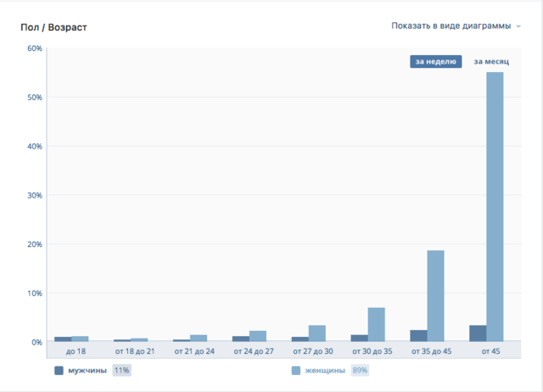Click the men bar for 'от 35 до 45'
The width and height of the screenshot is (543, 392).
[x=418, y=336]
